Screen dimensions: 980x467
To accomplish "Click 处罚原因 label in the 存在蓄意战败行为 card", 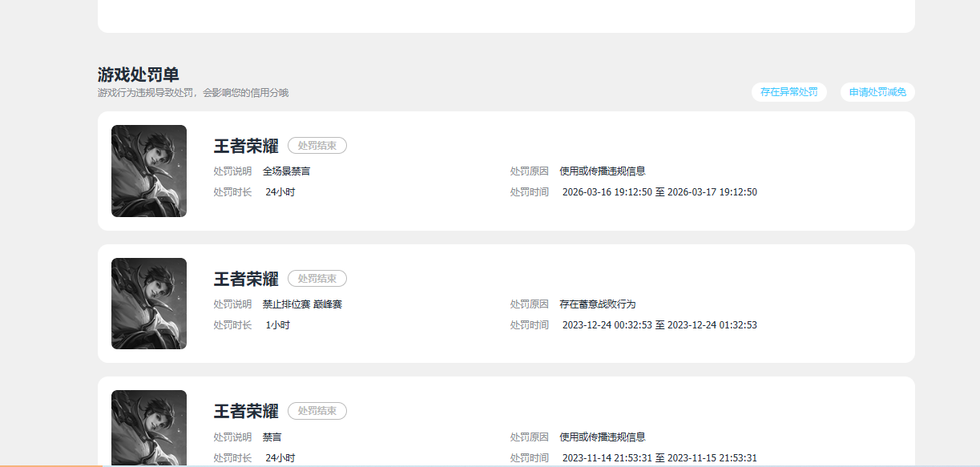I will point(530,304).
